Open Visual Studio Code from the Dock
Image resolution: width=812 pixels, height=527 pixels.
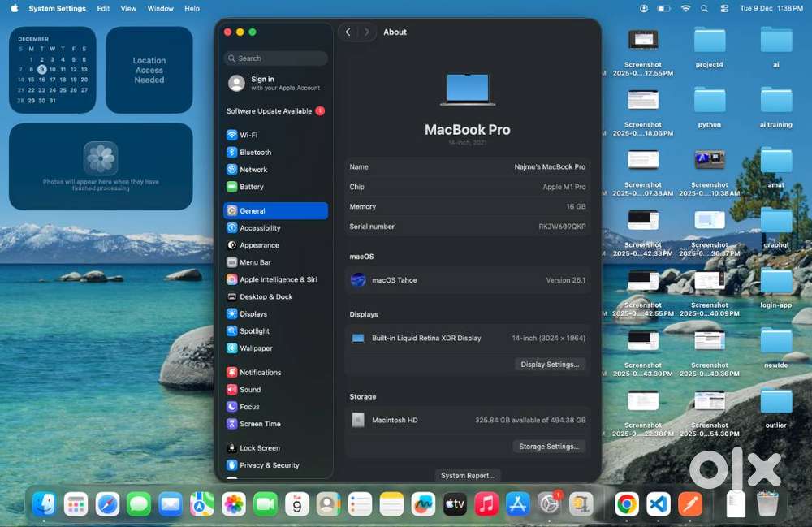658,503
